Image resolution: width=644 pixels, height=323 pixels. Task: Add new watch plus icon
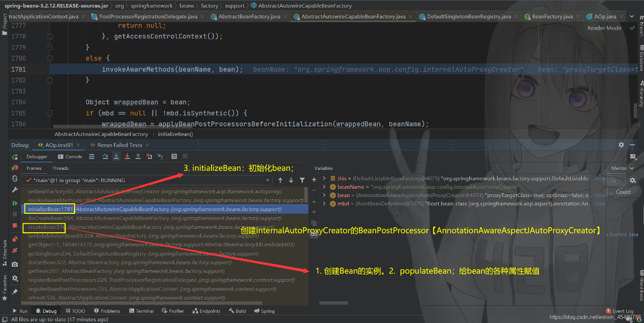coord(314,179)
